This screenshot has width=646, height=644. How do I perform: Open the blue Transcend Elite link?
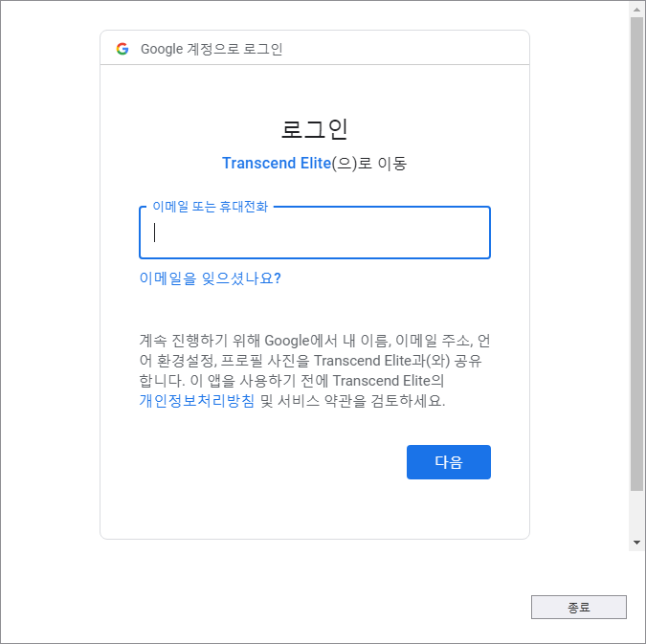pos(277,164)
